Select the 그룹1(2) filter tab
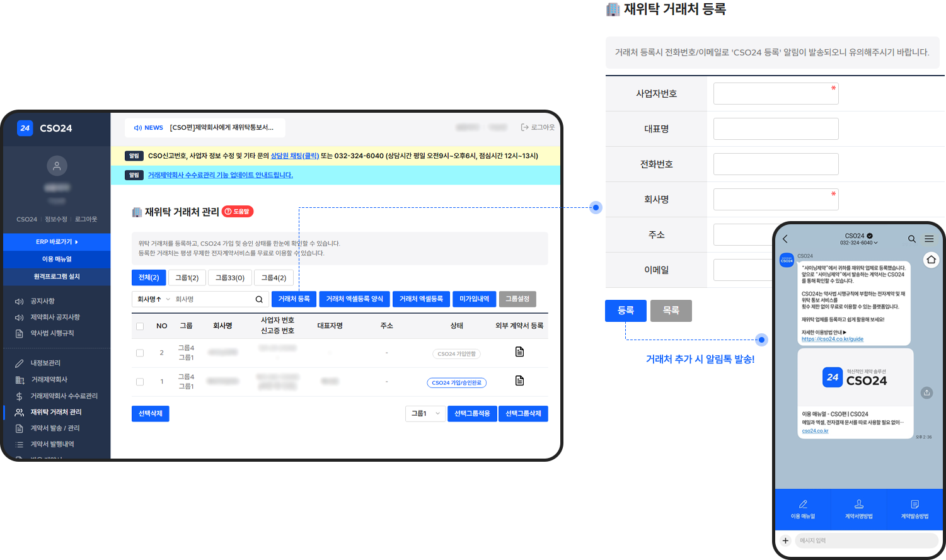946x560 pixels. tap(187, 278)
